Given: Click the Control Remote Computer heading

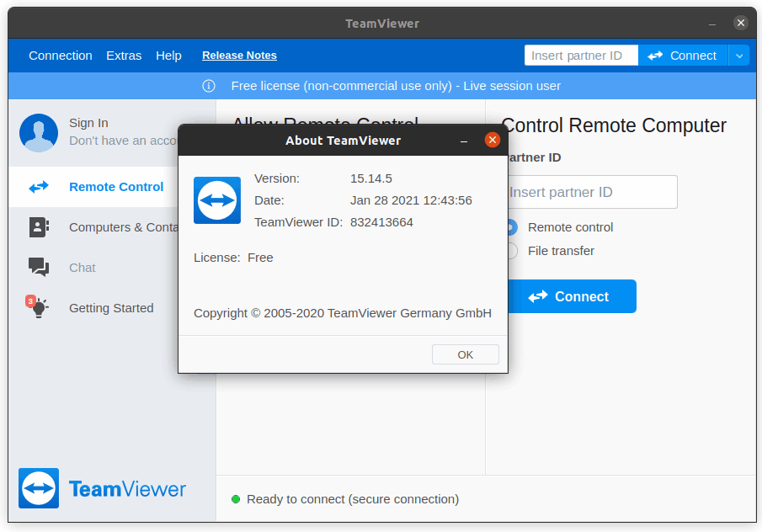Looking at the screenshot, I should (x=614, y=125).
